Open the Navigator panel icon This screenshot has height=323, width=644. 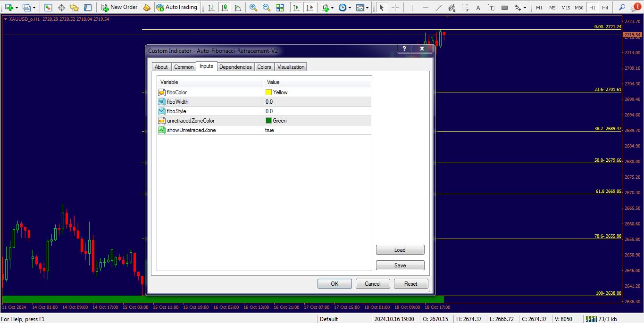pyautogui.click(x=75, y=8)
